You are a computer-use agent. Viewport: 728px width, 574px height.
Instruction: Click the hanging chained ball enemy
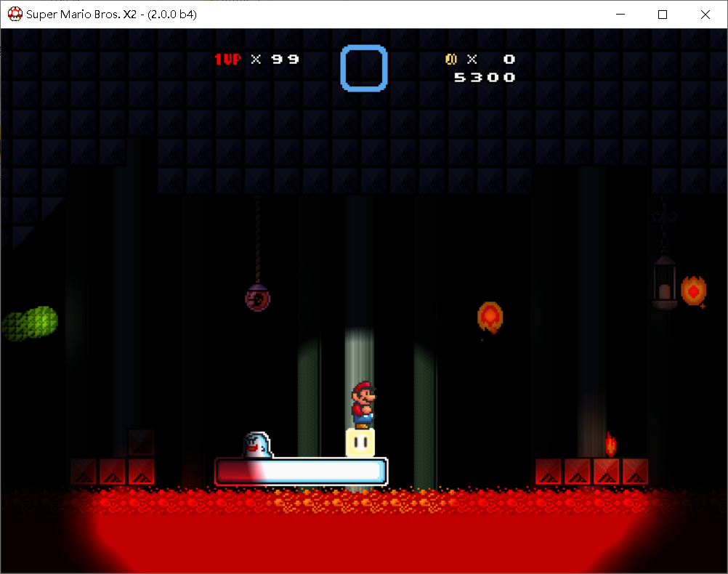coord(258,298)
